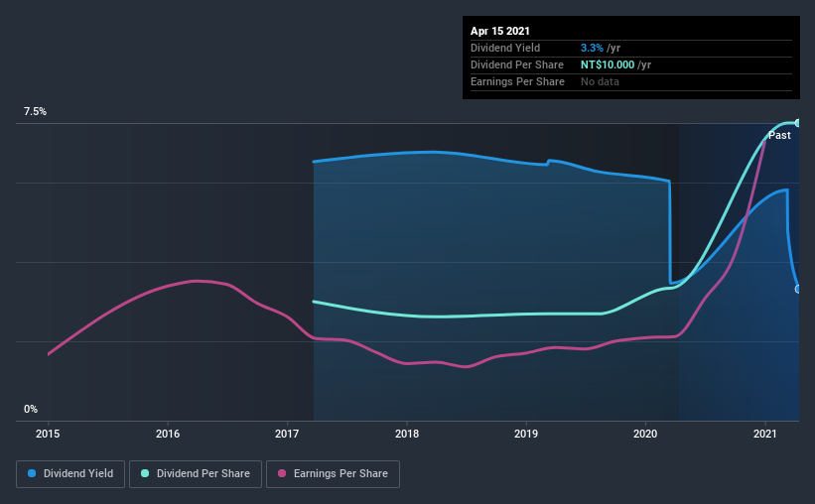Click the Dividend Yield endpoint marker
This screenshot has height=504, width=815.
tap(797, 289)
